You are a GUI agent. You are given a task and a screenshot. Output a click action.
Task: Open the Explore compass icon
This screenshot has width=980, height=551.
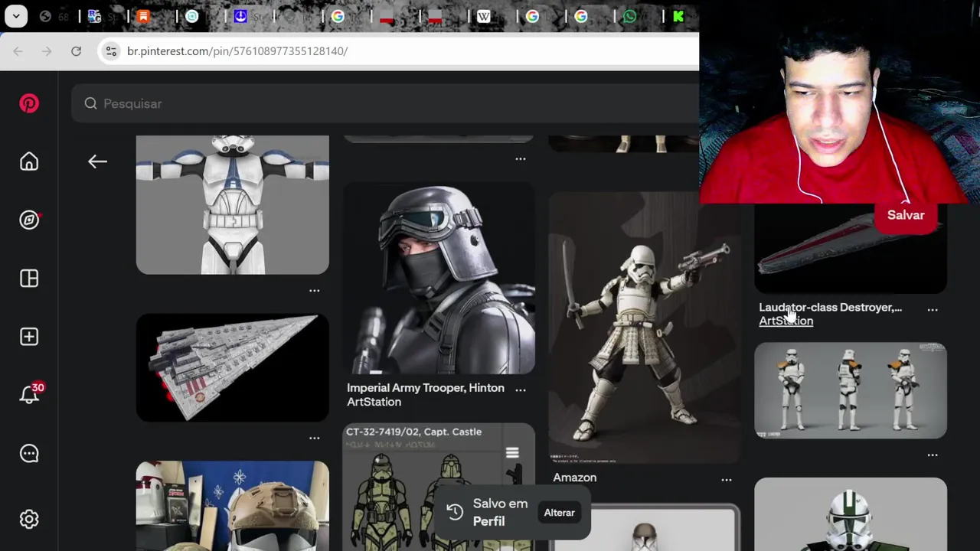(x=29, y=220)
